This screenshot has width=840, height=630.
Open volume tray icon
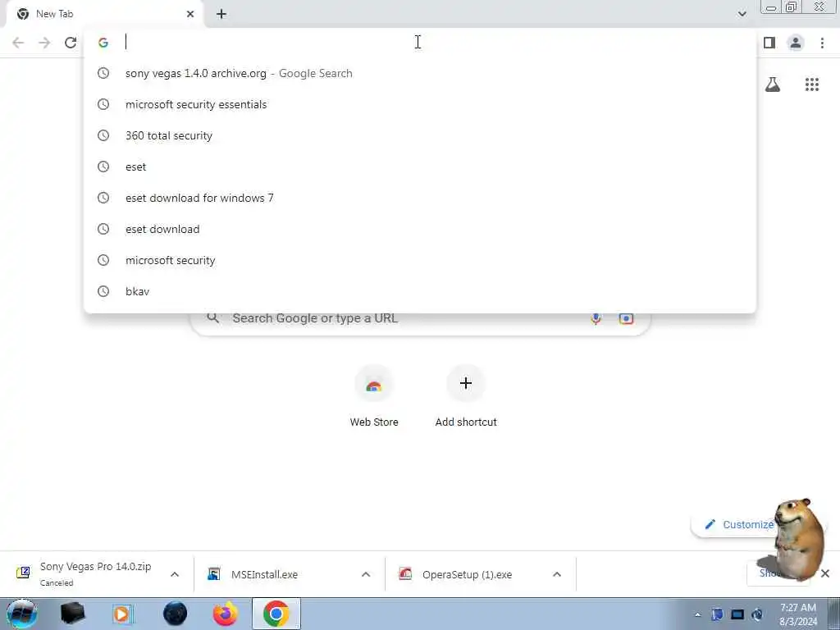(757, 614)
